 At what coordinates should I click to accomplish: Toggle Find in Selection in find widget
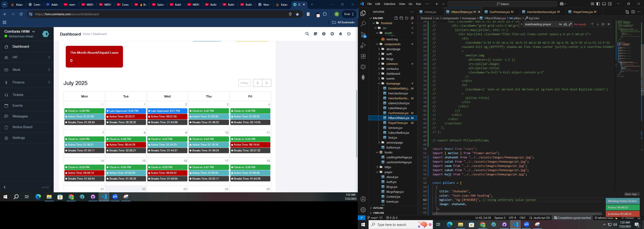tap(603, 24)
